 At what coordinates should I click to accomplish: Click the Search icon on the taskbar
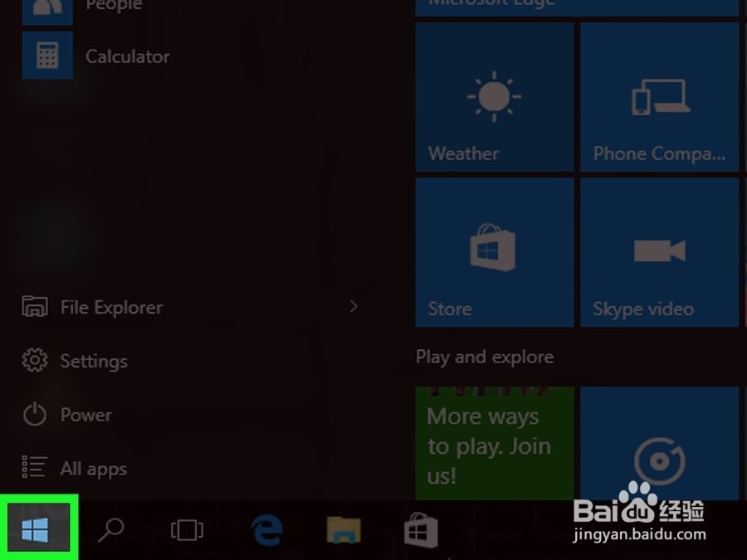pos(112,528)
